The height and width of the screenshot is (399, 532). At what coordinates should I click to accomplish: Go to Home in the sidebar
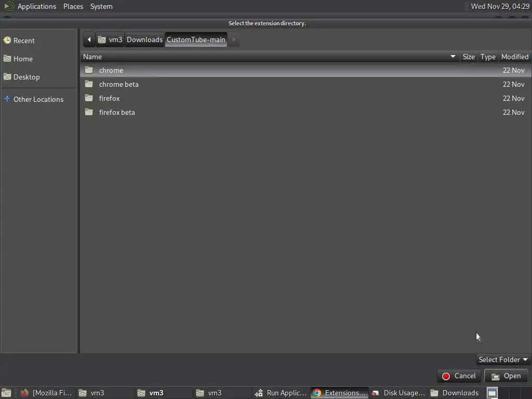(38, 59)
